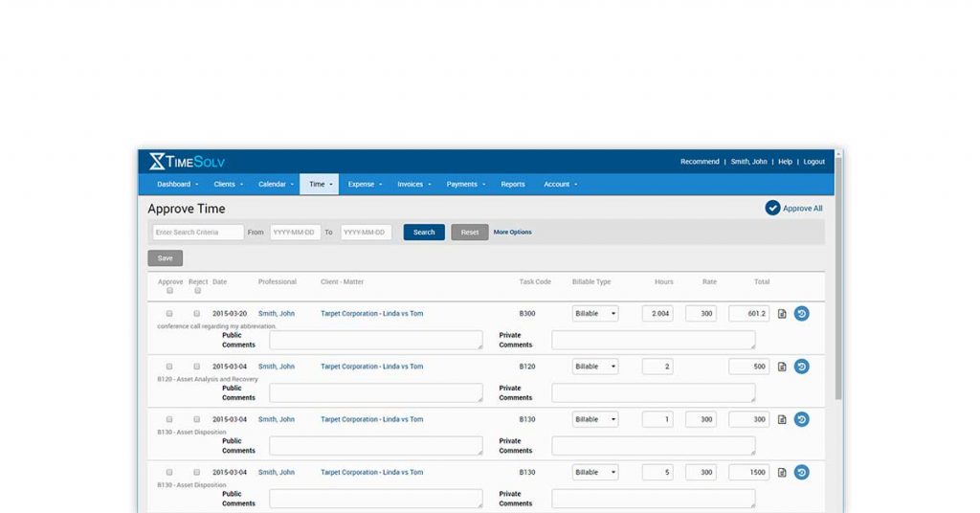
Task: Expand the Clients menu dropdown
Action: [x=228, y=184]
